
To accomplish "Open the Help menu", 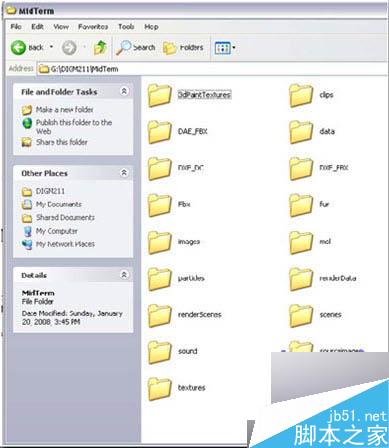I will [x=151, y=27].
